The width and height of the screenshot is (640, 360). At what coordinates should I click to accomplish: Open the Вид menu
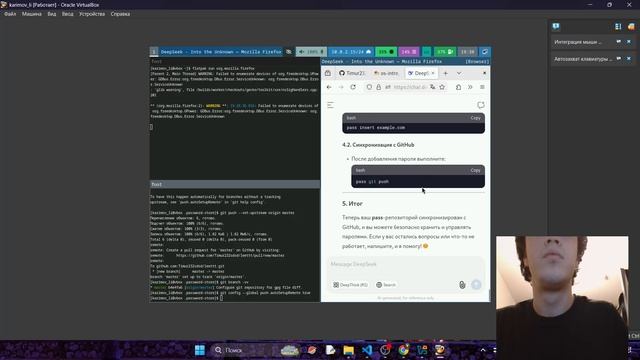[x=52, y=14]
